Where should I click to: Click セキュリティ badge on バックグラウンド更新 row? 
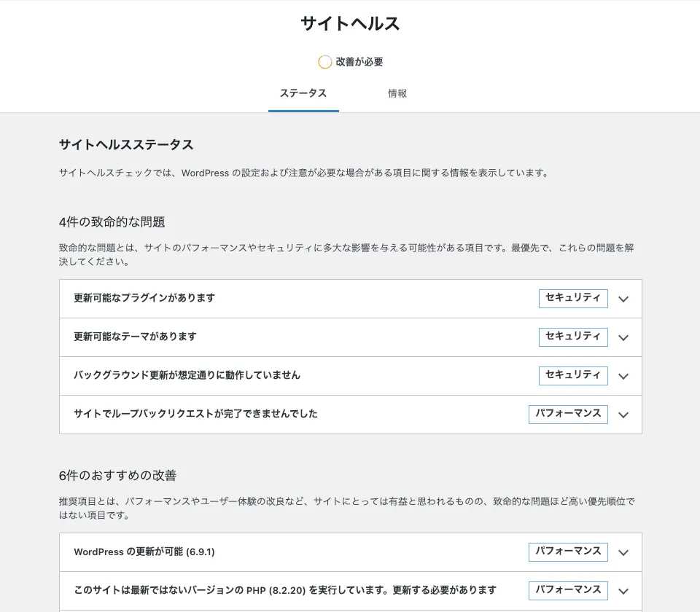tap(572, 375)
